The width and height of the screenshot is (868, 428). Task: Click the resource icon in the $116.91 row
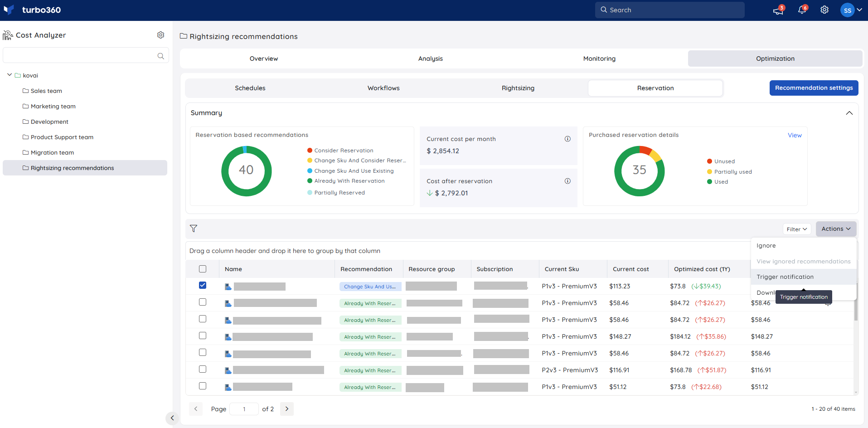click(228, 370)
